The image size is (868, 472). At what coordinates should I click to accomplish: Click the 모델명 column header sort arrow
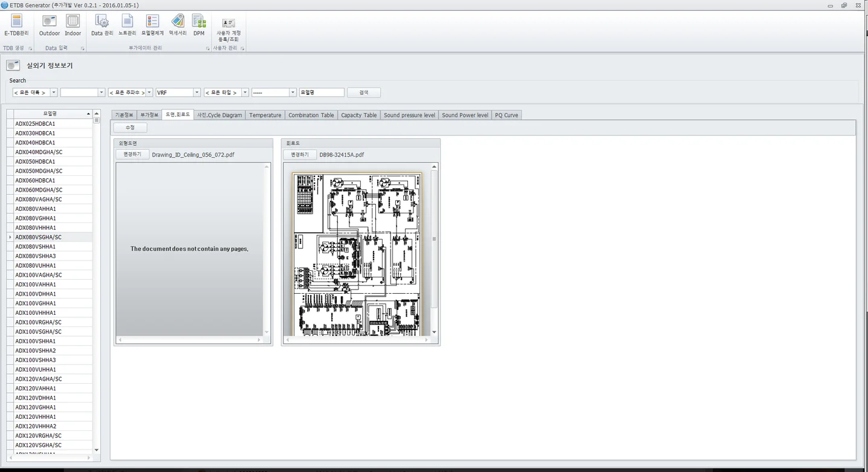coord(88,114)
